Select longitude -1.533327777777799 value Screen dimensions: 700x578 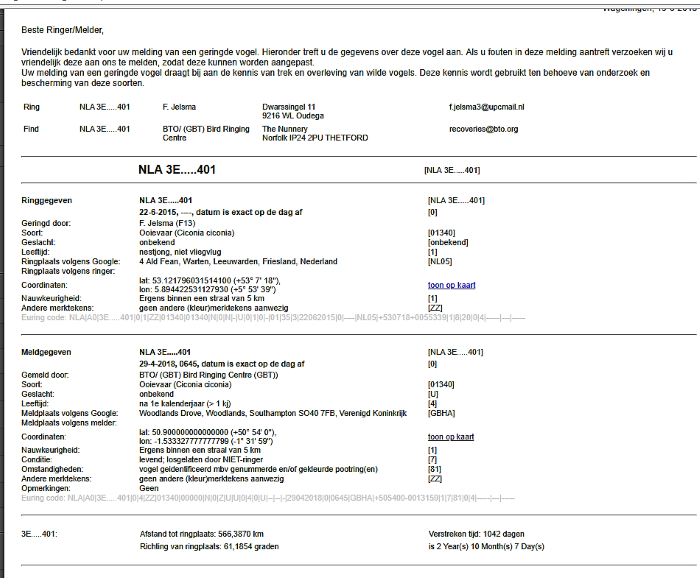coord(192,441)
